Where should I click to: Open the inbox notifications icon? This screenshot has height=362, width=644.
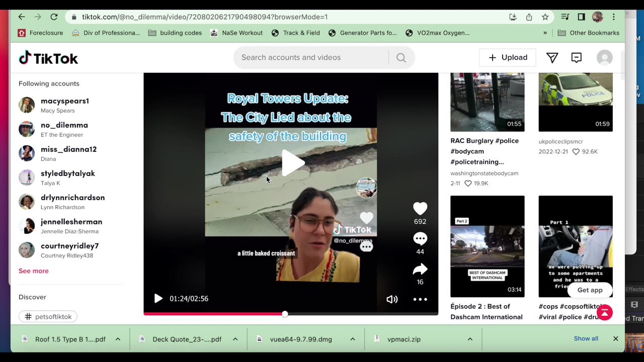pos(576,58)
